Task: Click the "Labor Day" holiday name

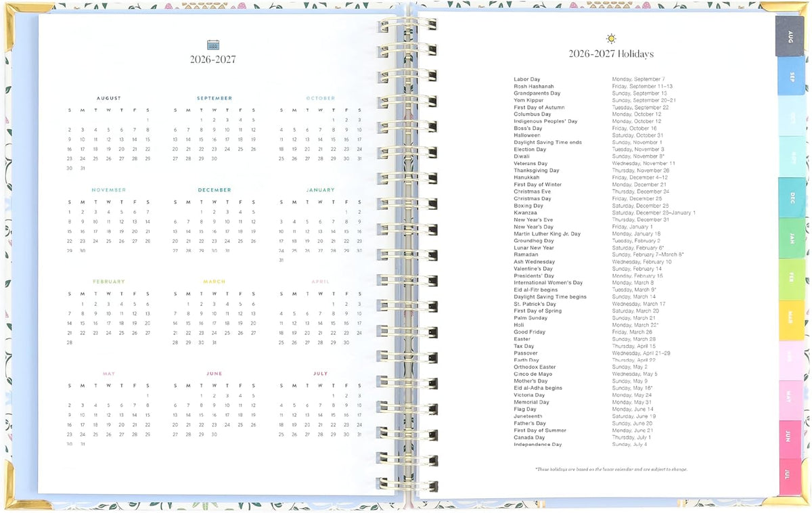Action: pos(527,79)
